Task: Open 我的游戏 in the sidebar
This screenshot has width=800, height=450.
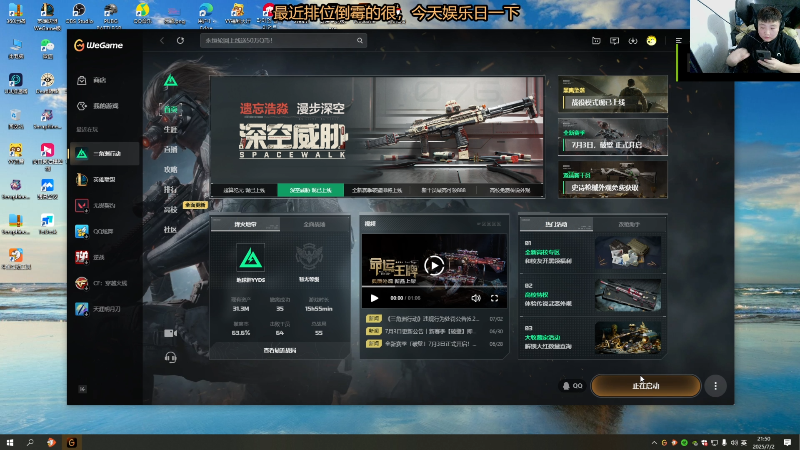Action: tap(104, 106)
